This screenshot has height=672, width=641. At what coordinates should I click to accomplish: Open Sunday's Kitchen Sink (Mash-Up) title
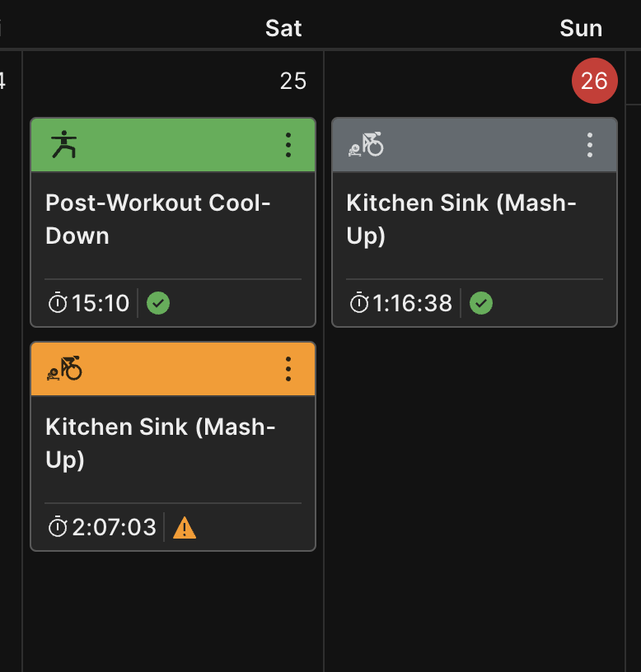tap(461, 219)
